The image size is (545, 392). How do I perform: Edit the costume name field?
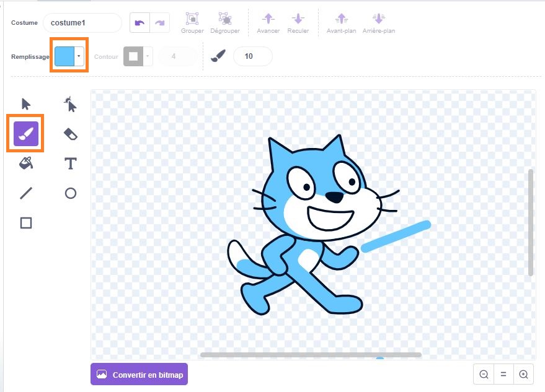(82, 23)
